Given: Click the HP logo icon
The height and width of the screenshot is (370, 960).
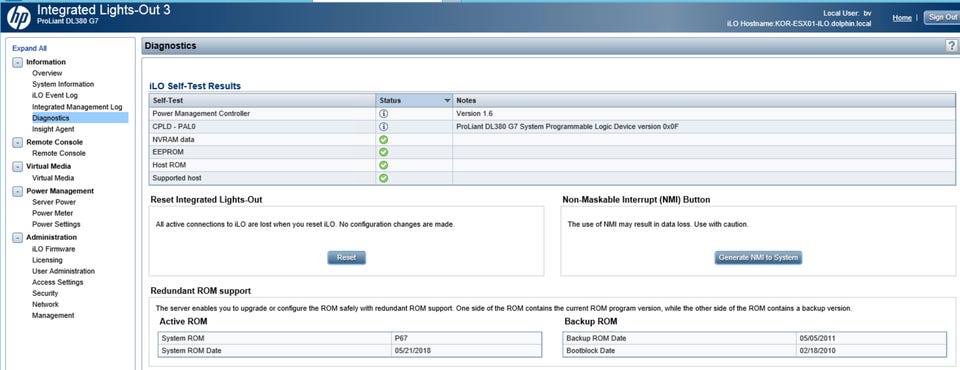Looking at the screenshot, I should pyautogui.click(x=18, y=17).
